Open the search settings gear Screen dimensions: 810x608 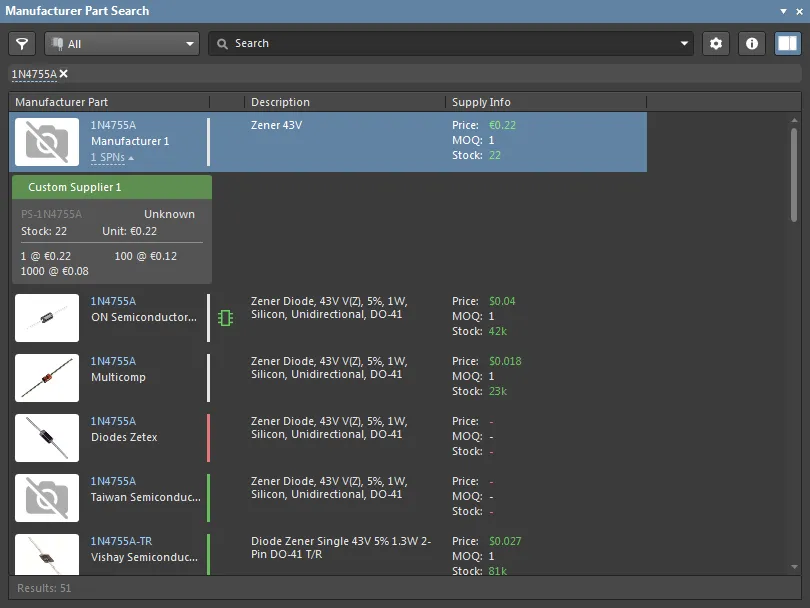point(715,44)
